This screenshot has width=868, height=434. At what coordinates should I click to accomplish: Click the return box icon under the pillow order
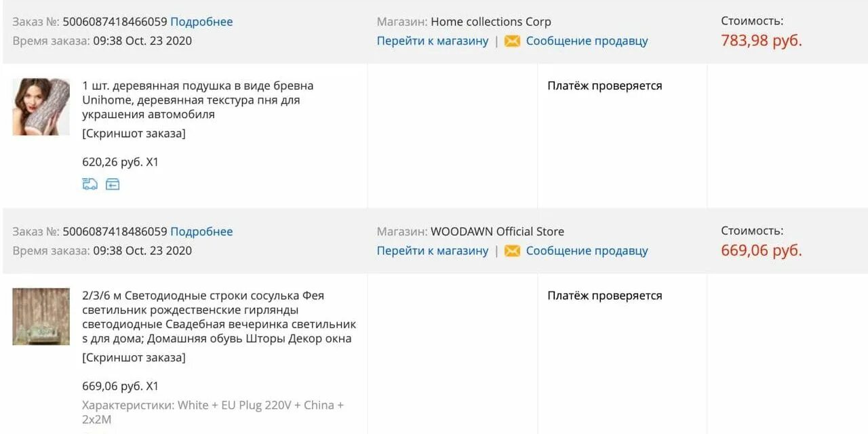[x=113, y=184]
